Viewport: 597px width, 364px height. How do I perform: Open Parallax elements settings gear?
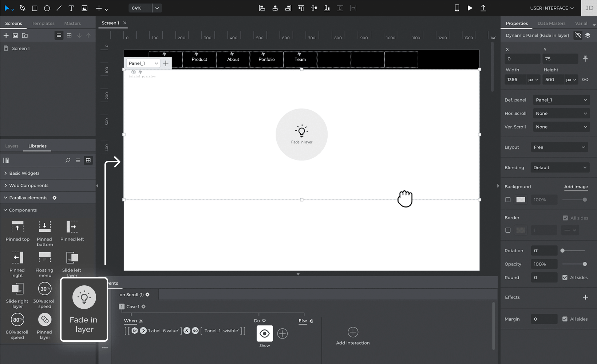[x=55, y=198]
